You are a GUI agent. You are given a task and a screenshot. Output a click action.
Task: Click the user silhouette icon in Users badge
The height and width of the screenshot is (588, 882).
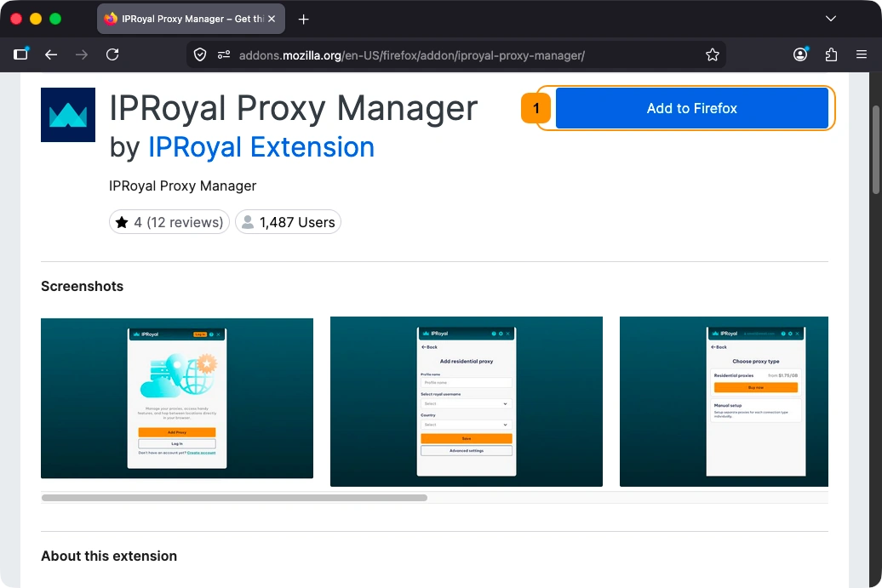coord(248,222)
